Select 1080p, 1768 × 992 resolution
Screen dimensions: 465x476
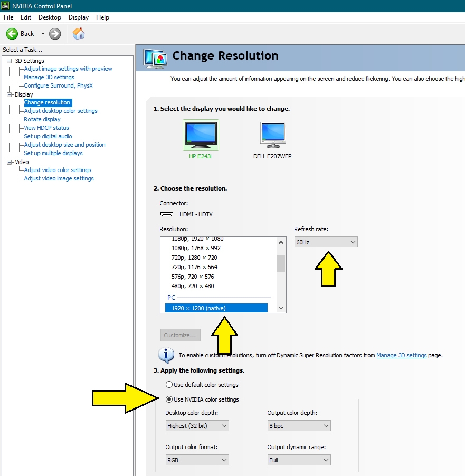point(196,249)
